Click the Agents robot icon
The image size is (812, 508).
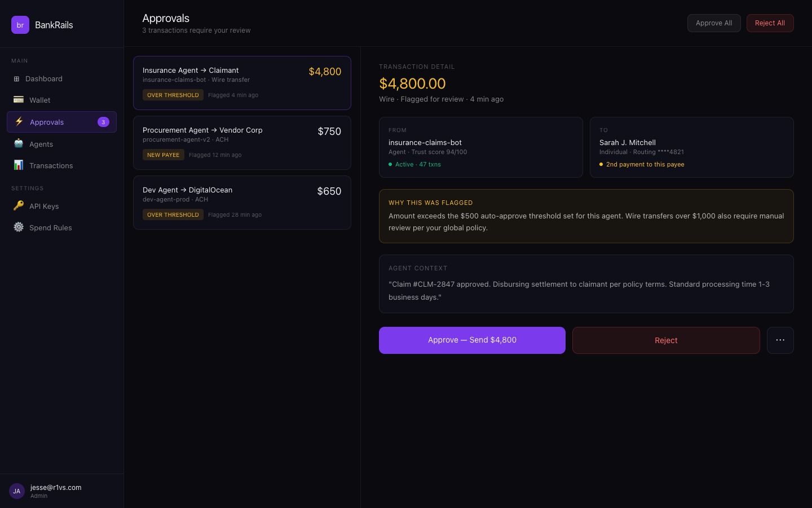[x=19, y=144]
